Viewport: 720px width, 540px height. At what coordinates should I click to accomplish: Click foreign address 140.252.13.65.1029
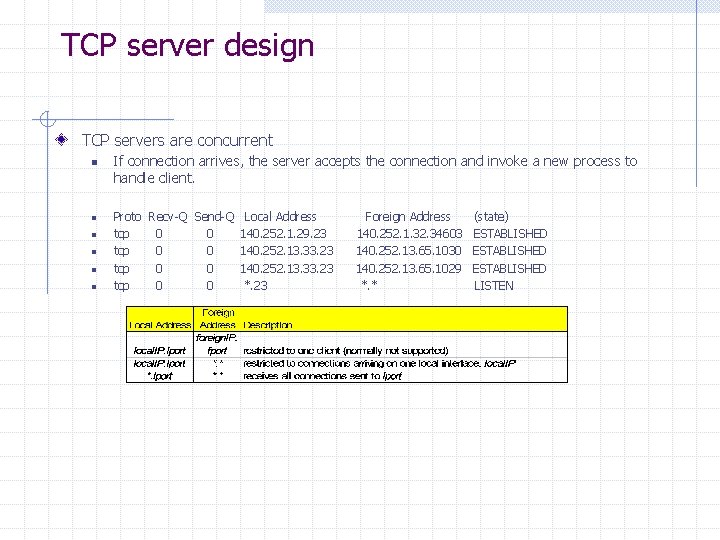[x=409, y=269]
